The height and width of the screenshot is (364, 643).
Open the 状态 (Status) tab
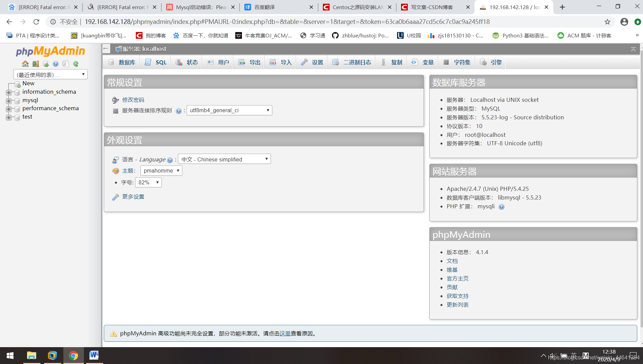click(x=187, y=62)
